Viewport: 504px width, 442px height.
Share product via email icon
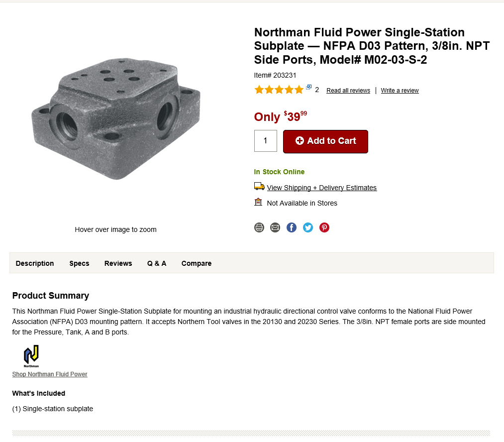[x=275, y=227]
